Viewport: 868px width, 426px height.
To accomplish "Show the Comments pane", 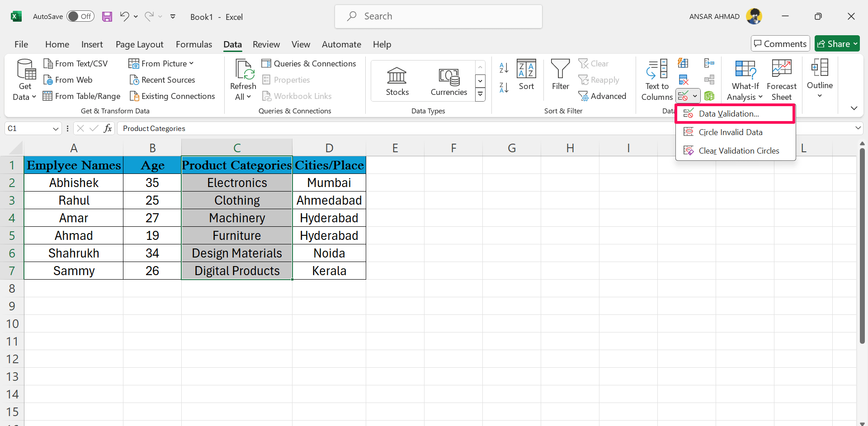I will (x=780, y=43).
